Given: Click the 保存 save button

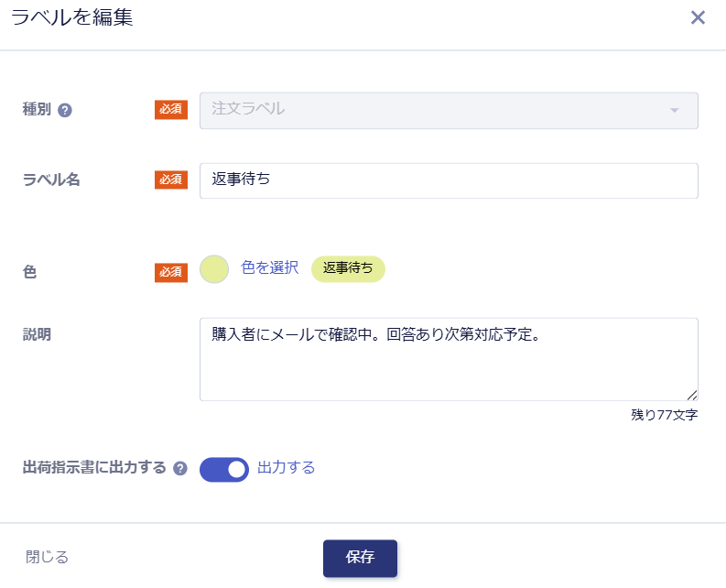Looking at the screenshot, I should click(x=360, y=558).
